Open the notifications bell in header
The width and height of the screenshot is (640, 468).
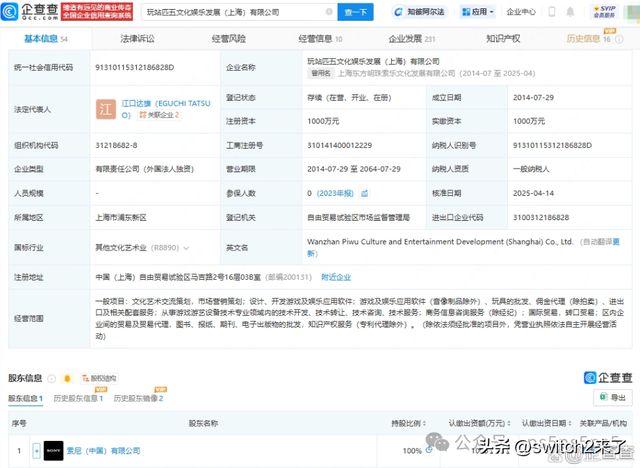[570, 12]
